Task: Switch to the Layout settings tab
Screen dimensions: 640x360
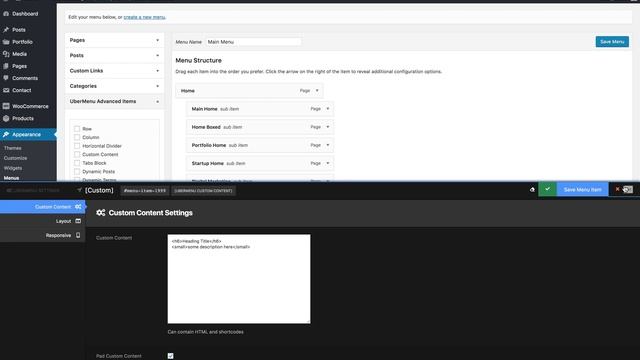Action: (x=42, y=221)
